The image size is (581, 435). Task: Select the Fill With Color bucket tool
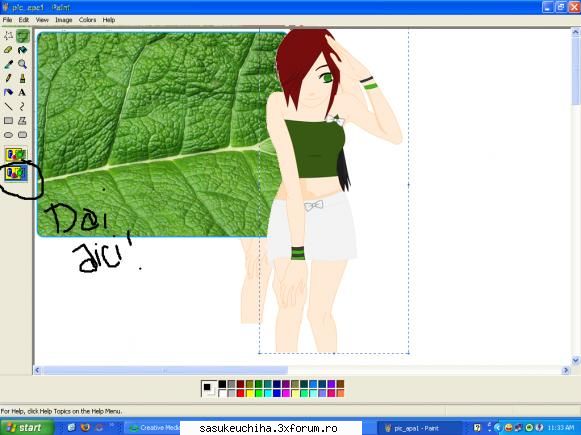[22, 50]
